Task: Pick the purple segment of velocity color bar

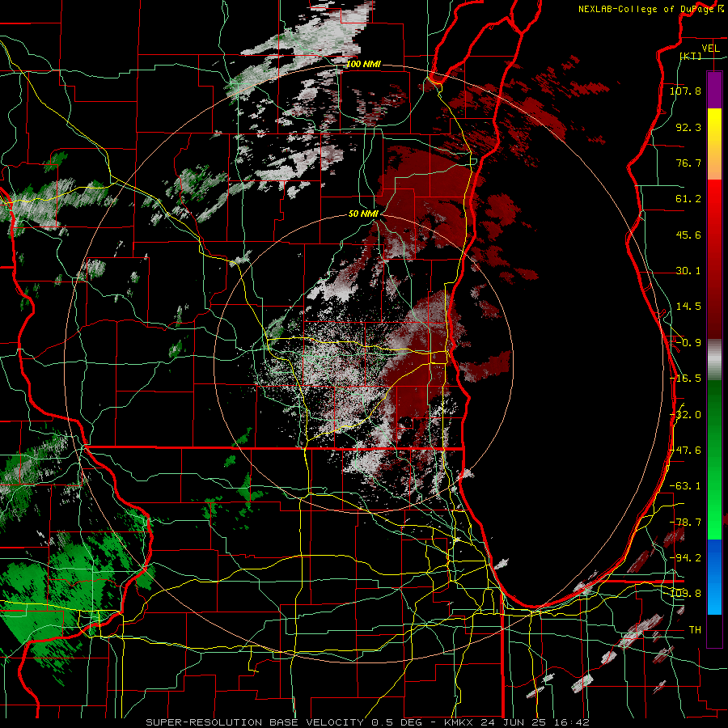Action: click(x=714, y=90)
